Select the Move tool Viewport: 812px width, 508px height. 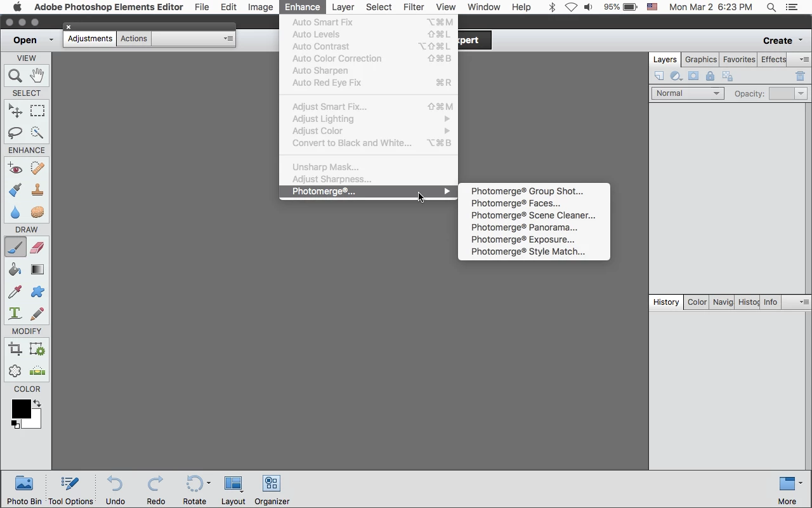pyautogui.click(x=15, y=111)
